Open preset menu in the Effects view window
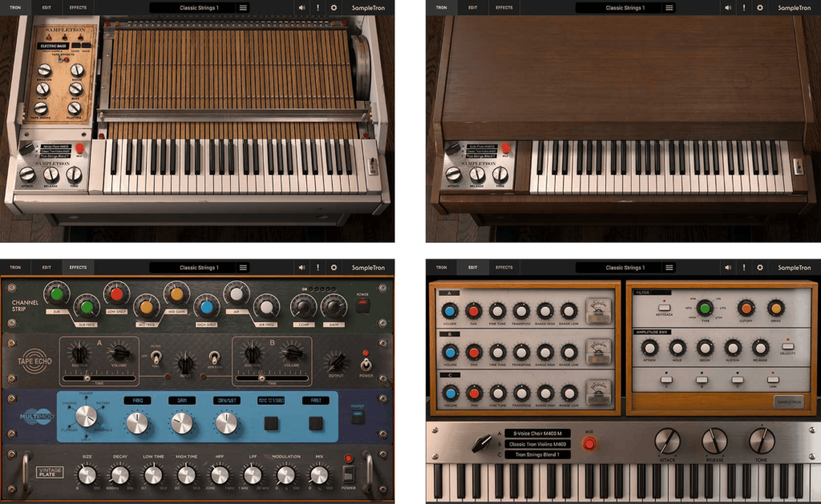 [243, 268]
